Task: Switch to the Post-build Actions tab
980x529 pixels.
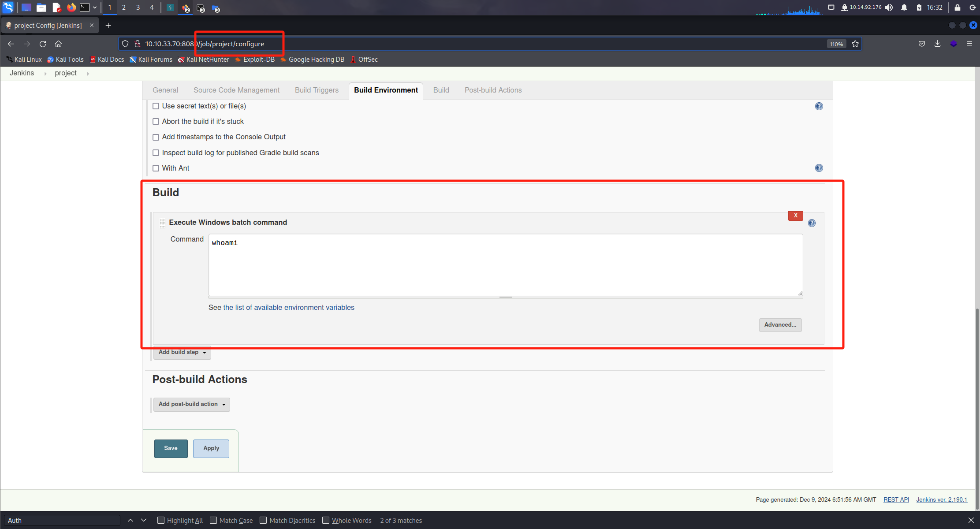Action: [493, 90]
